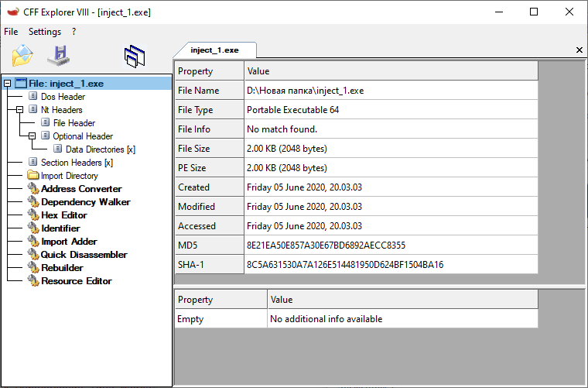Open File Header in the tree
This screenshot has width=588, height=388.
[73, 122]
